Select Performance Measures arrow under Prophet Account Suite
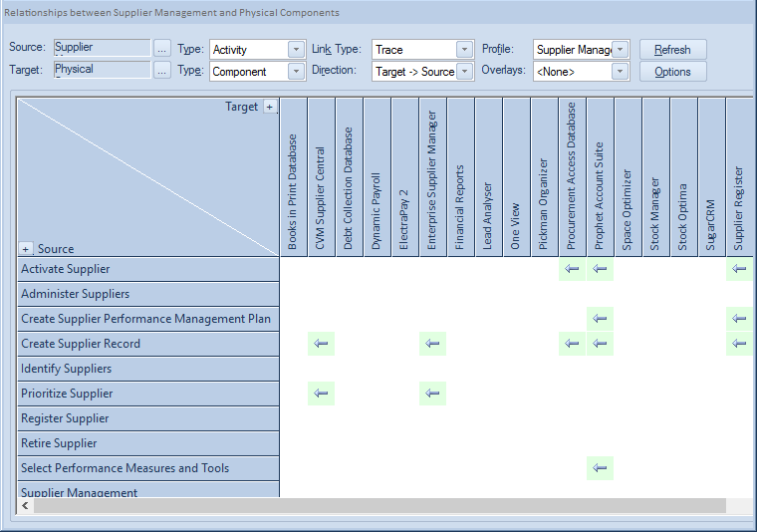 600,468
